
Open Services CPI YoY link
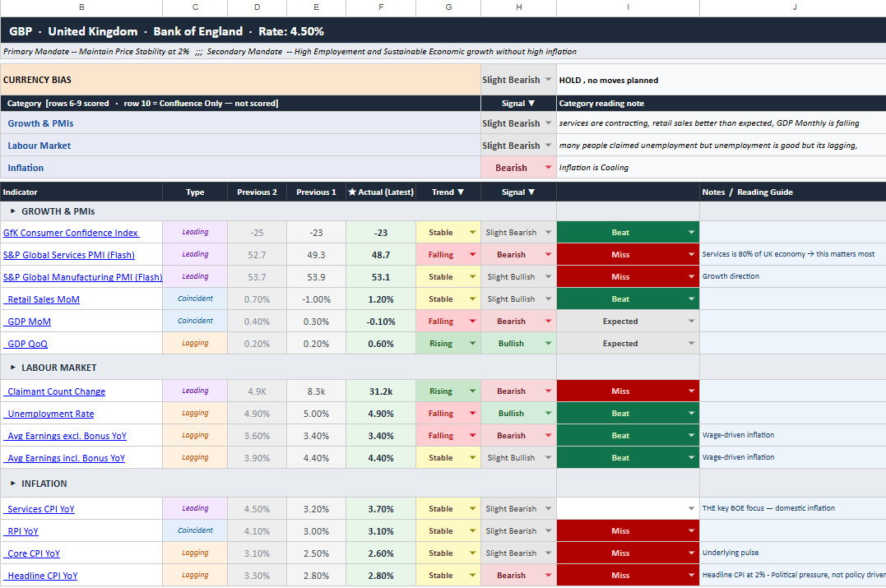tap(40, 509)
